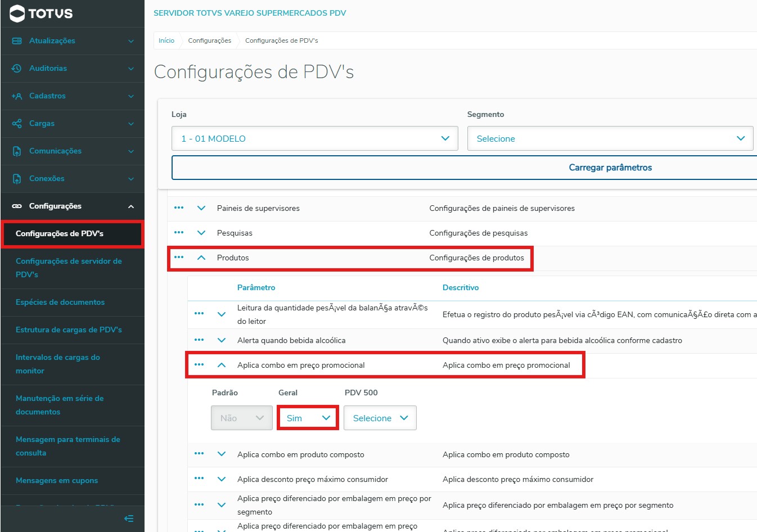The image size is (757, 532).
Task: Click the TOTVS logo
Action: [41, 13]
